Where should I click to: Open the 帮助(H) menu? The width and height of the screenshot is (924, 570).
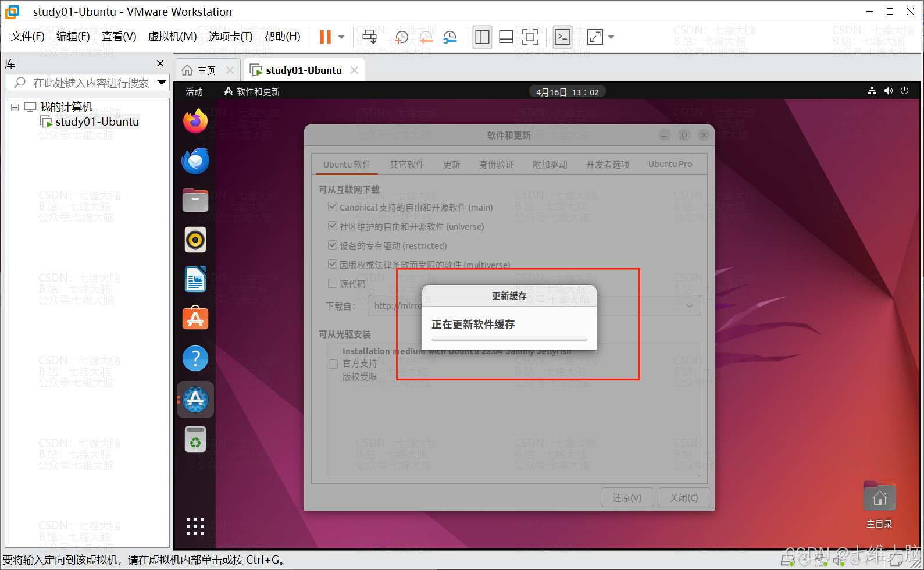[x=283, y=37]
